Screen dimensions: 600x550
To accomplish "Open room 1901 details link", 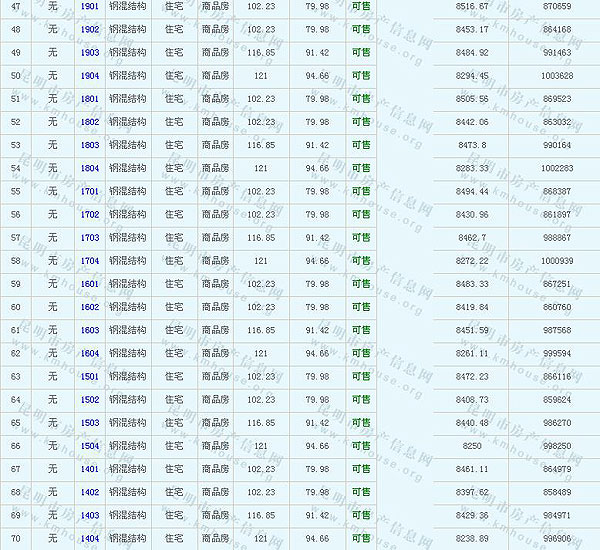I will [90, 6].
